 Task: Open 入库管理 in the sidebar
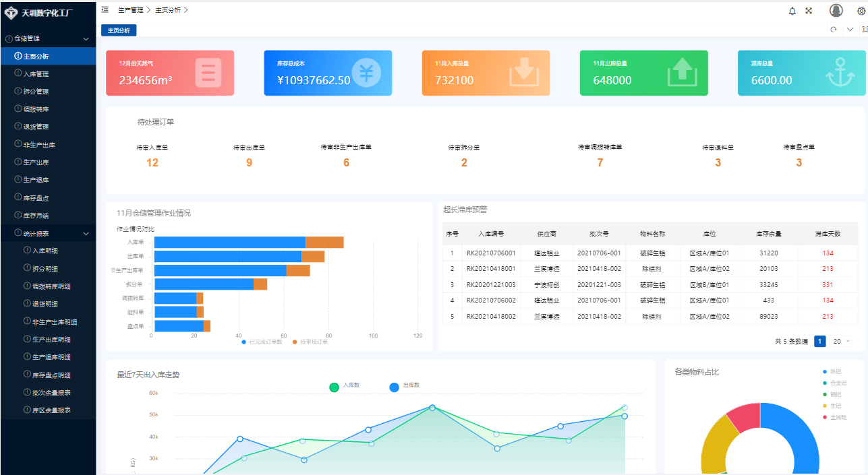coord(36,74)
